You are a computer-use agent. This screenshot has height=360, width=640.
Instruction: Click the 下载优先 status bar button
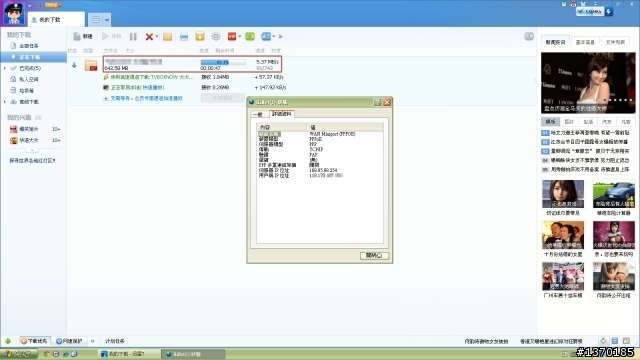(34, 341)
